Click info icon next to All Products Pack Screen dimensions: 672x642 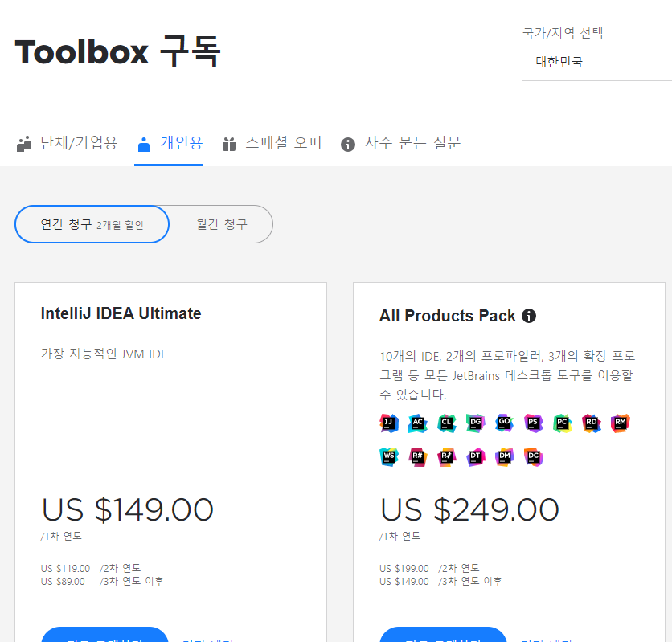(x=529, y=316)
